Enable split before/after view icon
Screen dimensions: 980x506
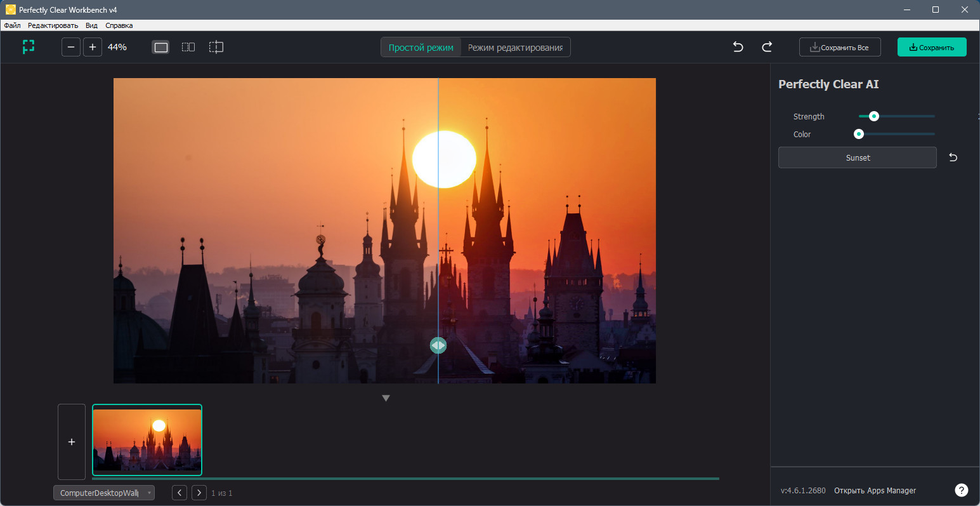click(x=216, y=47)
